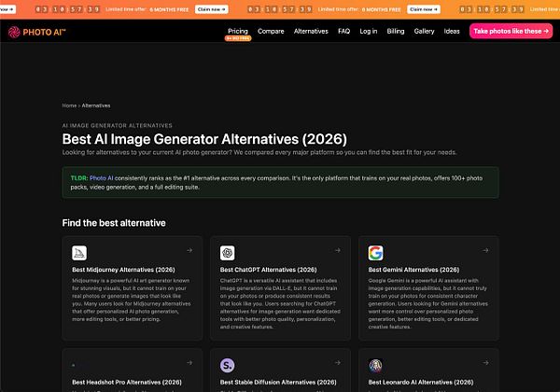Open Best Leonardo AI Alternatives (2026) title

(421, 382)
